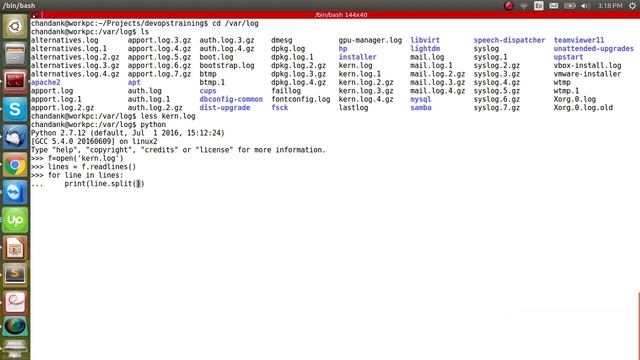Click the 'hp' directory name
The height and width of the screenshot is (360, 640).
343,49
